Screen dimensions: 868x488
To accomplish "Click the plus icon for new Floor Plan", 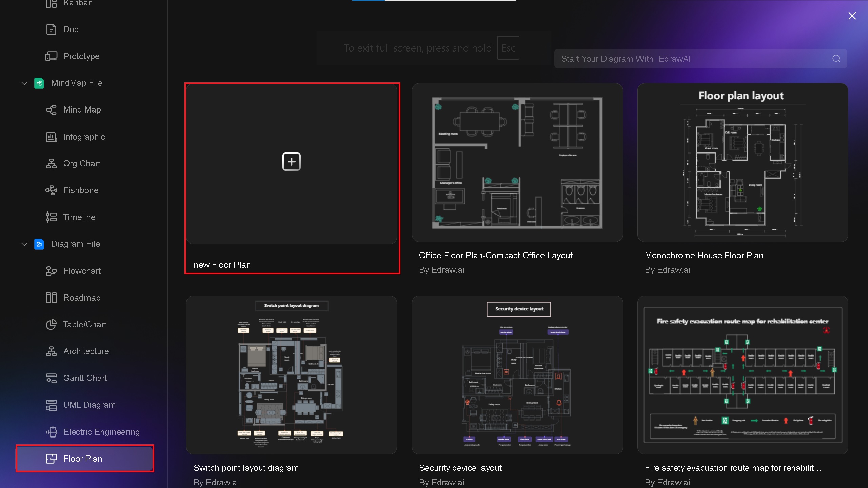I will pos(292,162).
